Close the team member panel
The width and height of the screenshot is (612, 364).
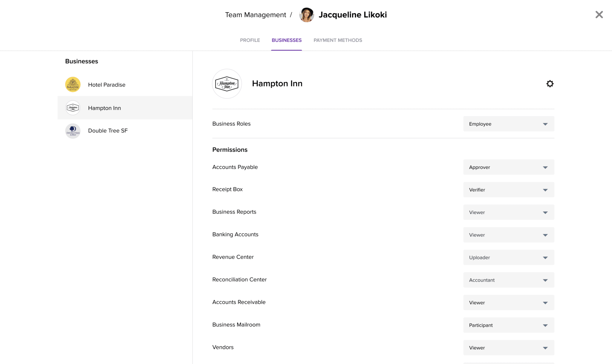(599, 15)
